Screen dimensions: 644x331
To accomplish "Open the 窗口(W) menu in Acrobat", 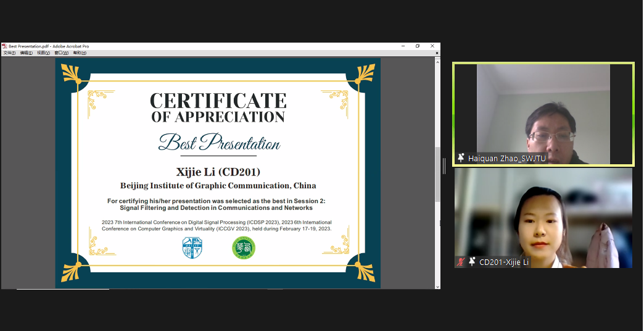I will click(61, 53).
